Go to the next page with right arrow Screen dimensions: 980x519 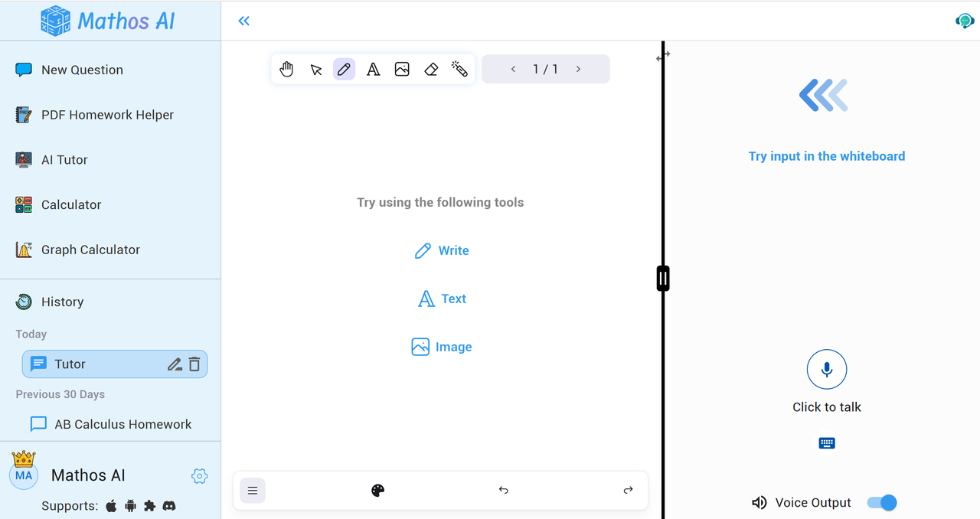click(579, 69)
